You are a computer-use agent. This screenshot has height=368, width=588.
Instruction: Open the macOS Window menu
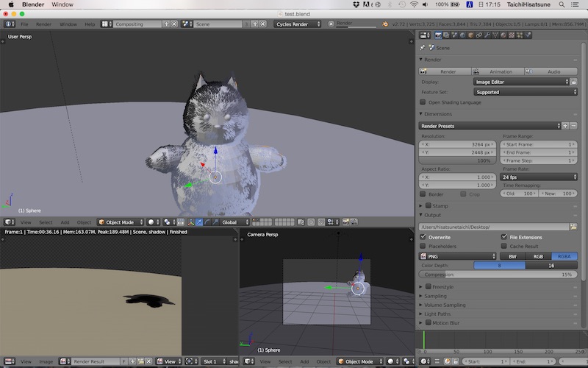tap(62, 4)
